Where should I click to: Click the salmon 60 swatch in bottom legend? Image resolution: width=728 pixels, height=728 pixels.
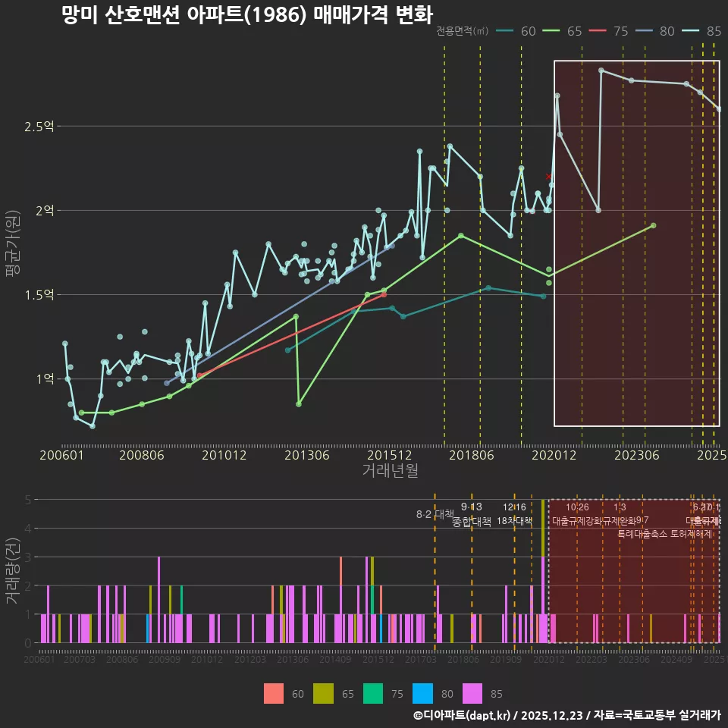pos(274,693)
